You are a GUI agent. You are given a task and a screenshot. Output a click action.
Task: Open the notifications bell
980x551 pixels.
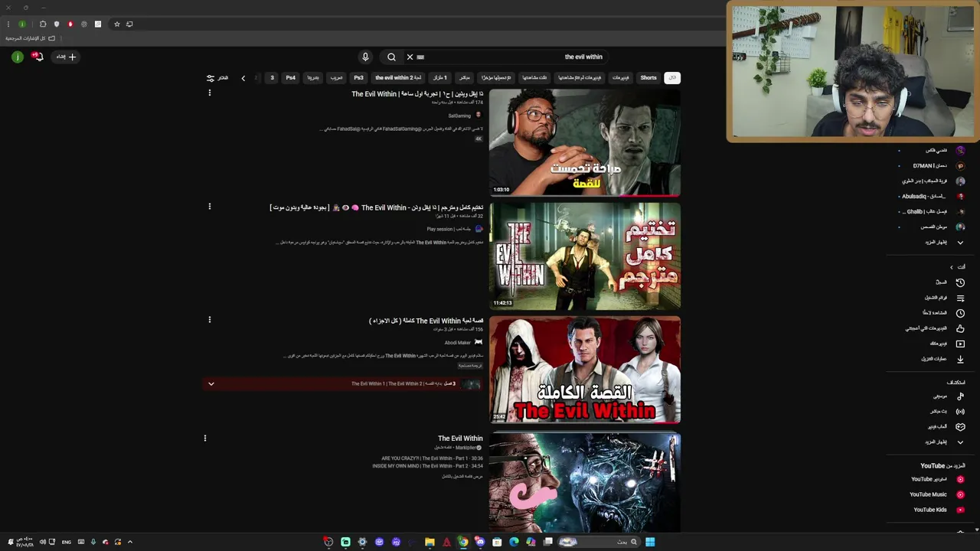click(37, 57)
